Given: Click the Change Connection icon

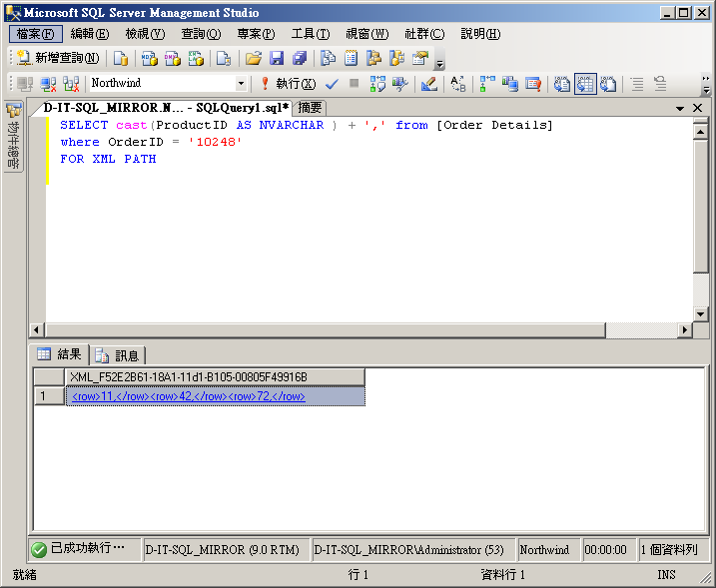Looking at the screenshot, I should [71, 84].
